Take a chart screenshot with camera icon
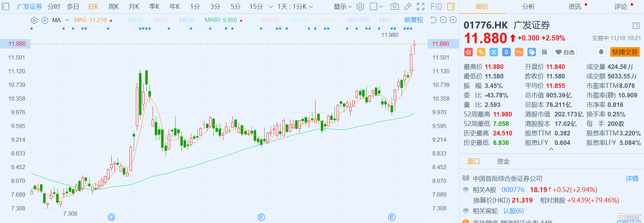This screenshot has width=644, height=223. [x=394, y=7]
